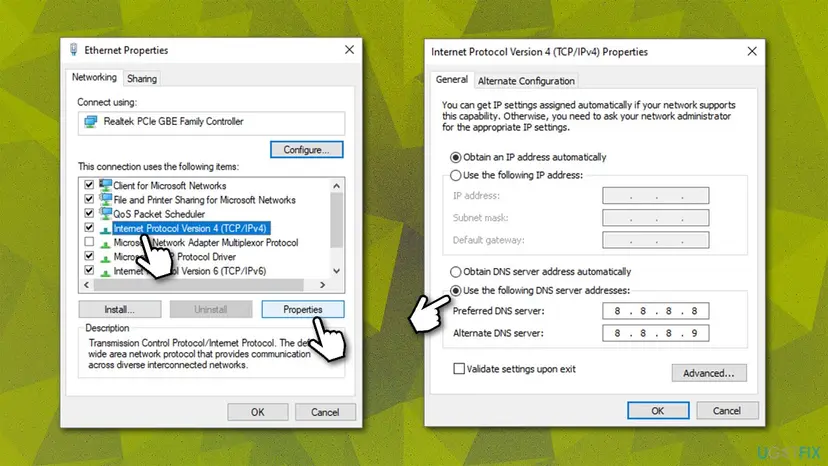Click the Configure... button

pos(306,150)
